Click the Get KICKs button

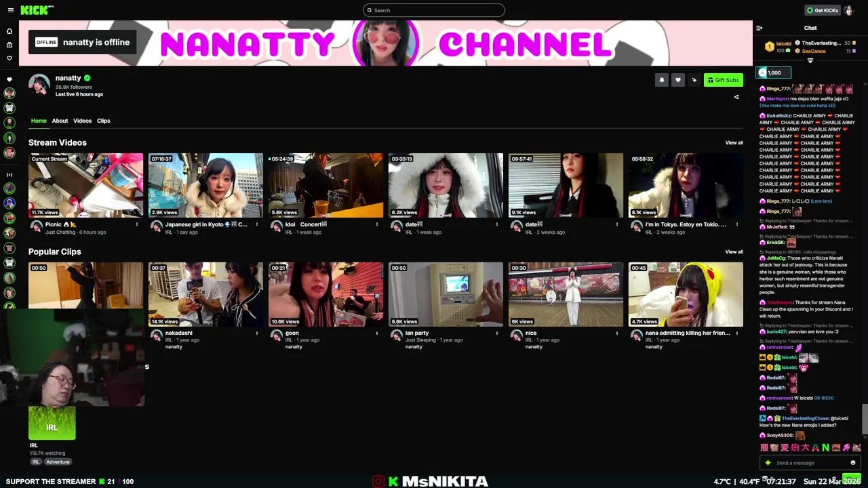823,10
